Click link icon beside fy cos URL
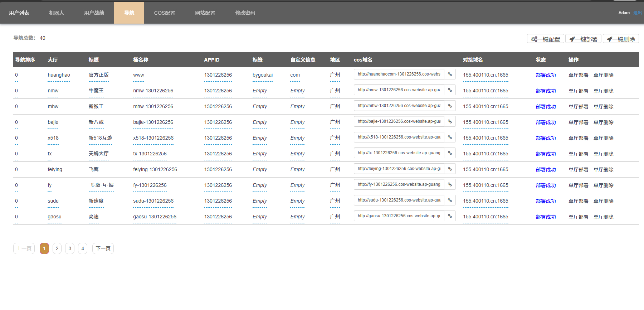 (450, 185)
